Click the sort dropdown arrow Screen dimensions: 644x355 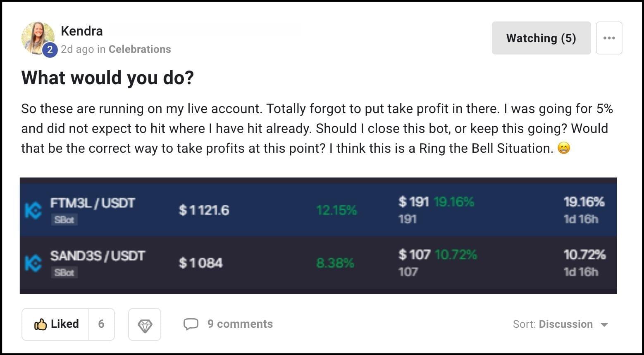click(604, 324)
